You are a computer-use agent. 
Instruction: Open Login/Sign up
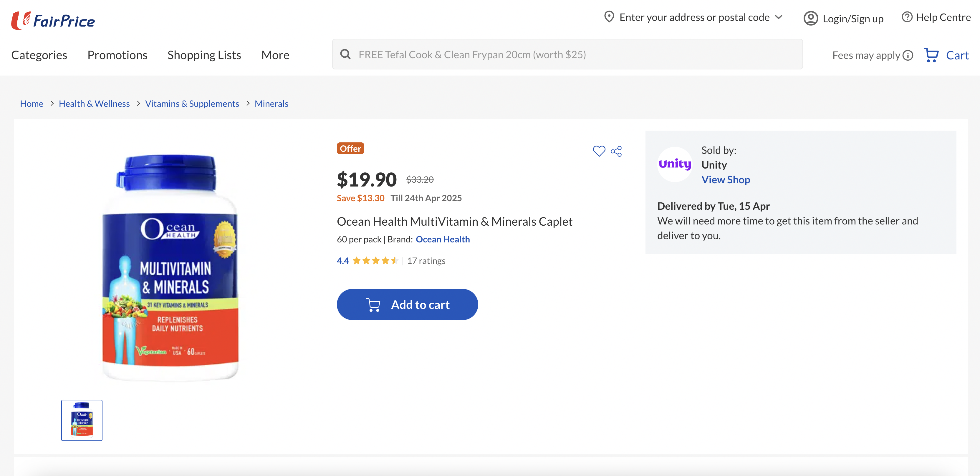click(x=843, y=18)
